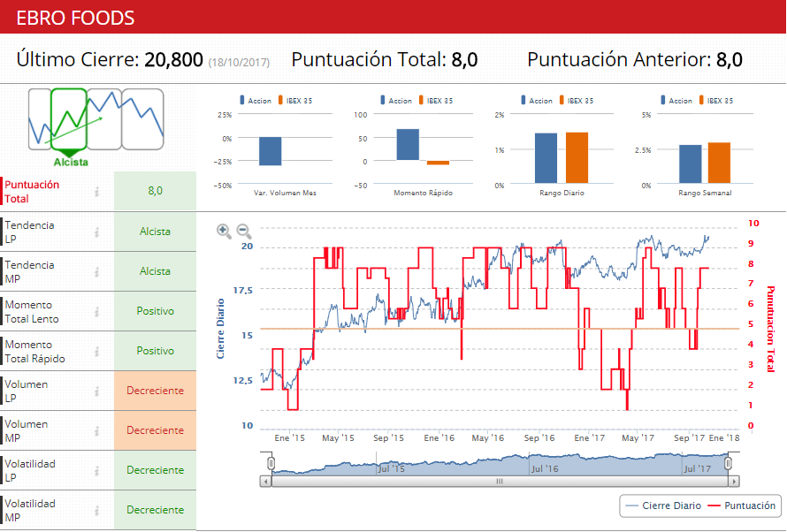
Task: Click the Ene '17 x-axis label
Action: click(589, 437)
